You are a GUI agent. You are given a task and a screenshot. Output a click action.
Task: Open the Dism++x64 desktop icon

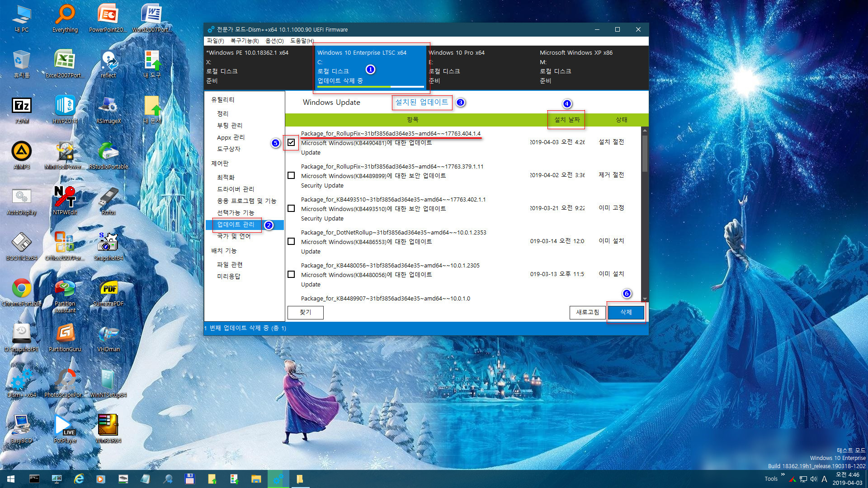[21, 383]
